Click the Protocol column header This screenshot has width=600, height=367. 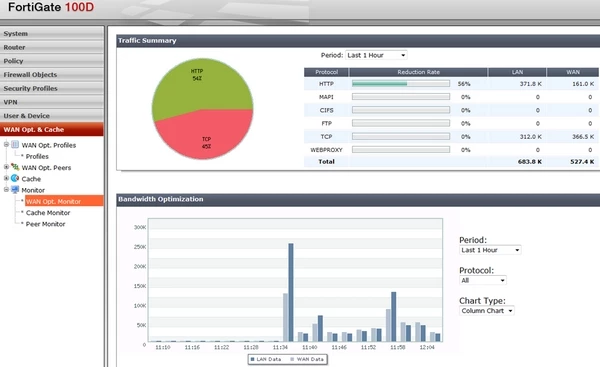click(326, 72)
